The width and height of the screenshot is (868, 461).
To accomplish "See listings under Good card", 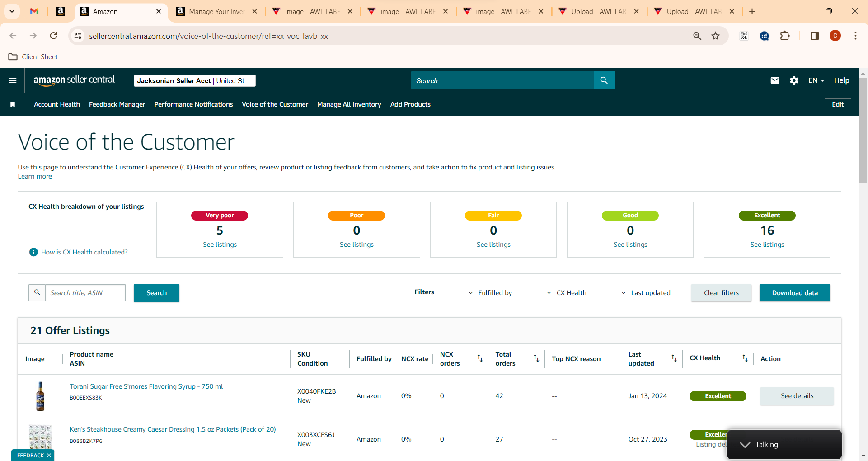I will point(630,245).
